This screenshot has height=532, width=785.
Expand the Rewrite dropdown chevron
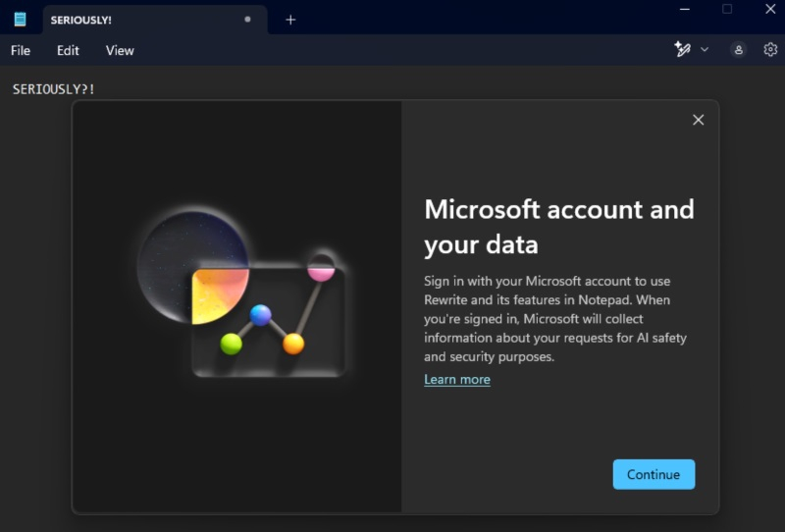pos(705,49)
